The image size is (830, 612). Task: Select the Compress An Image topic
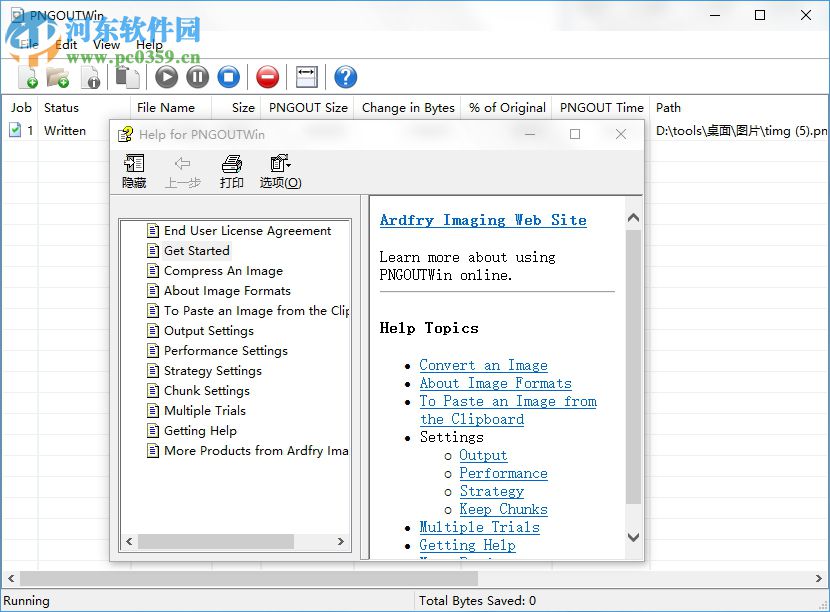point(223,271)
